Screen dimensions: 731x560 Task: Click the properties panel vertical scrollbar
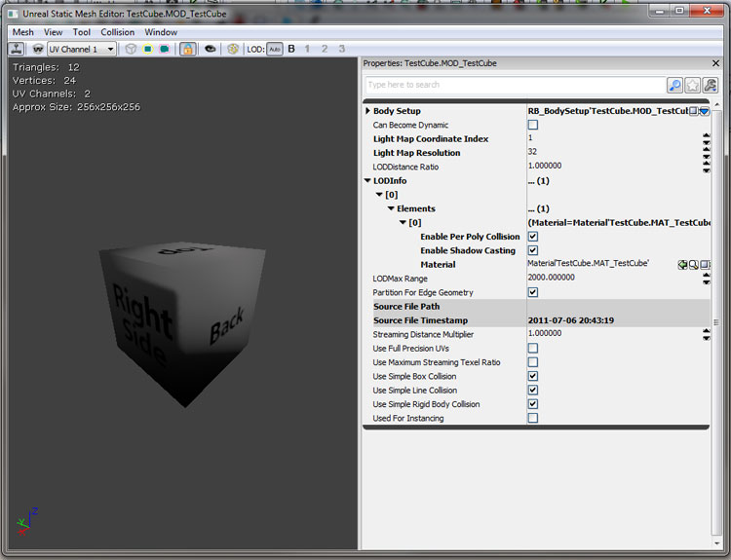(716, 322)
